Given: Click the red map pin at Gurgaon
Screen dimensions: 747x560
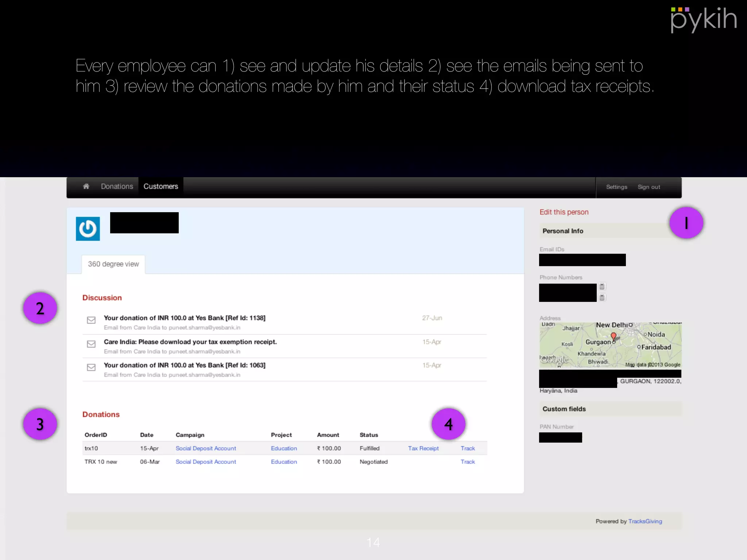Looking at the screenshot, I should pyautogui.click(x=614, y=337).
